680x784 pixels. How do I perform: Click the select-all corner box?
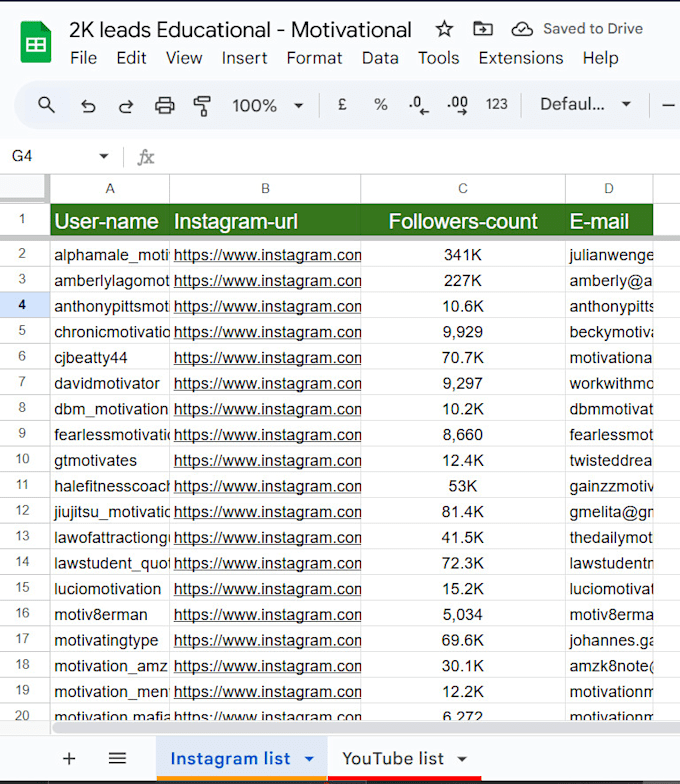[24, 188]
